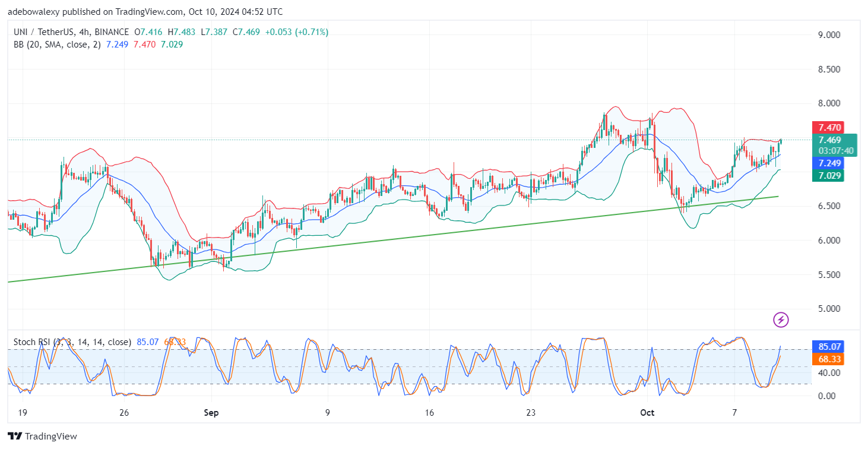This screenshot has width=868, height=449.
Task: Click the blue 85.07 value in Stoch RSI legend
Action: [x=147, y=342]
